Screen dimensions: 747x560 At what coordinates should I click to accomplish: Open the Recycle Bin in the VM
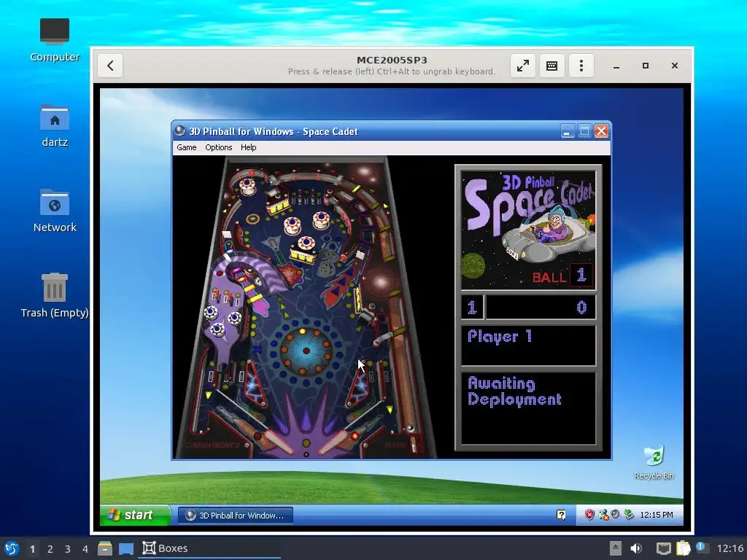(x=654, y=462)
